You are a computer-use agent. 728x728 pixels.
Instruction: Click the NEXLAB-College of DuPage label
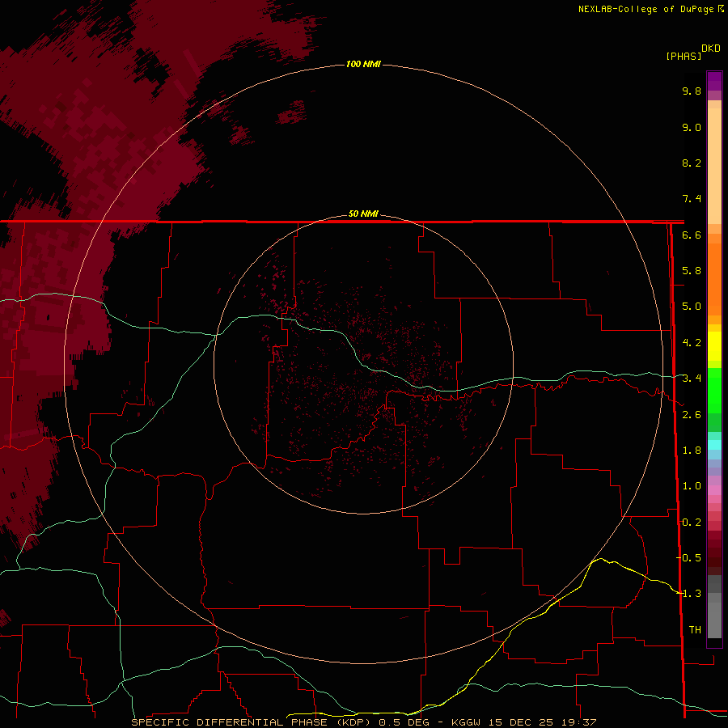pyautogui.click(x=647, y=9)
